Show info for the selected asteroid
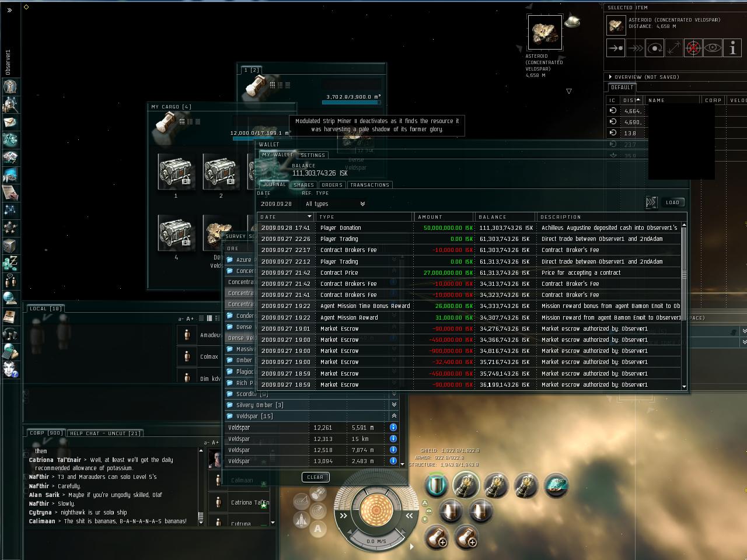 pos(732,48)
